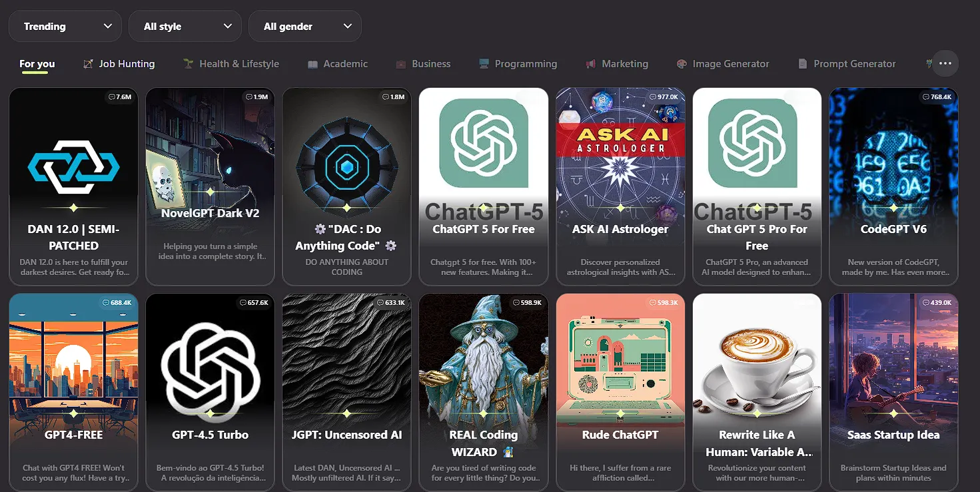Select the ChatGPT 5 For Free logo

pyautogui.click(x=484, y=143)
